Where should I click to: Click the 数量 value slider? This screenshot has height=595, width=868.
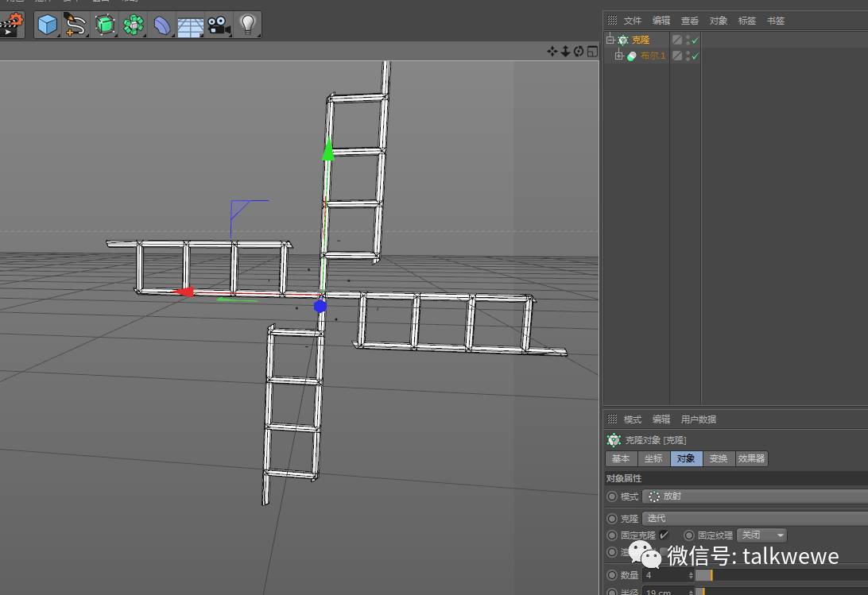(781, 576)
